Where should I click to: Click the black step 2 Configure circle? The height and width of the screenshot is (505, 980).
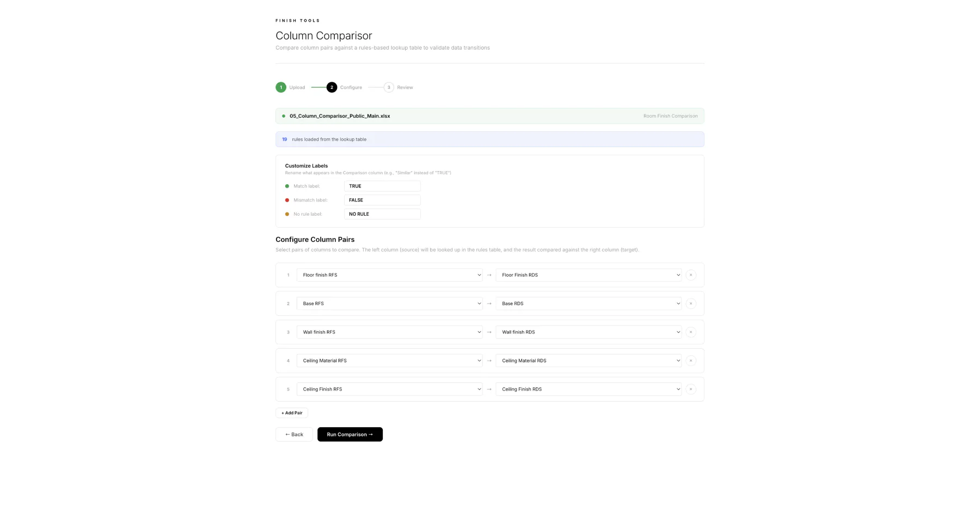pos(332,87)
